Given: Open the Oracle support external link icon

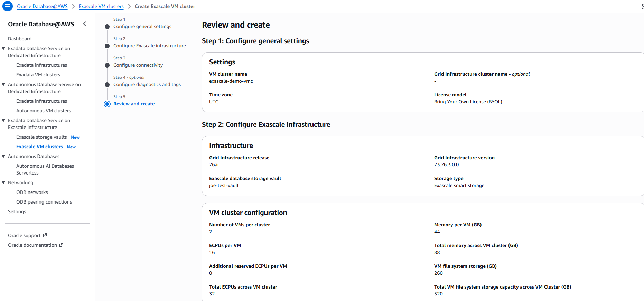Looking at the screenshot, I should pos(45,235).
